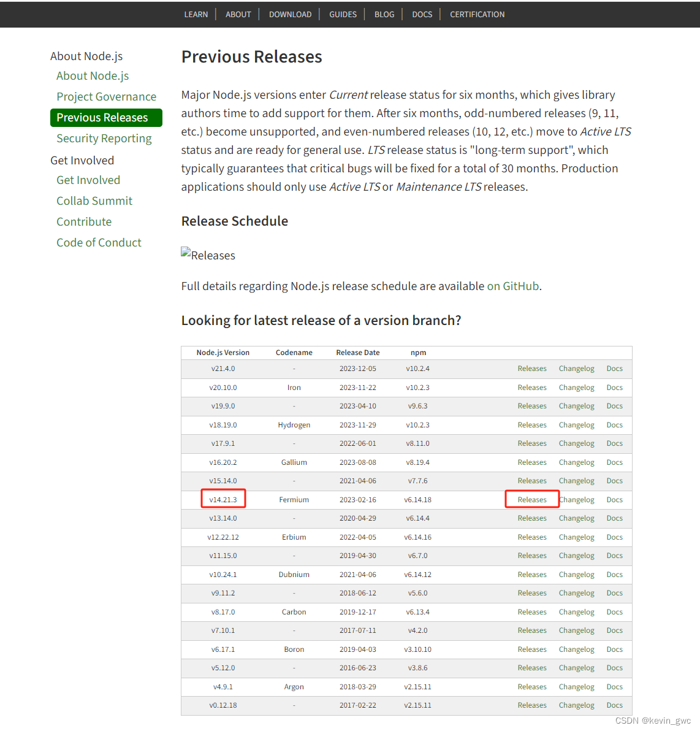Open Docs for v21.4.0
Viewport: 700px width, 731px height.
point(614,369)
